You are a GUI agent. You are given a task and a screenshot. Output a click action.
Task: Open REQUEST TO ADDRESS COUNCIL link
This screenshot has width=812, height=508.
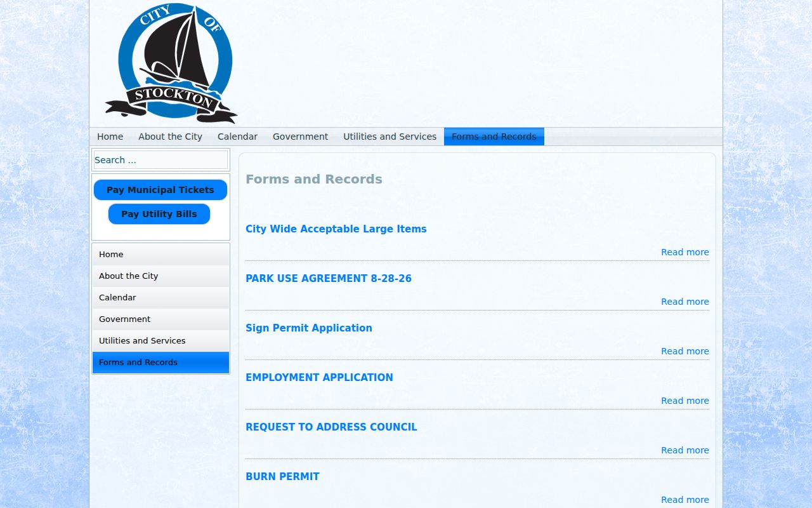(331, 427)
